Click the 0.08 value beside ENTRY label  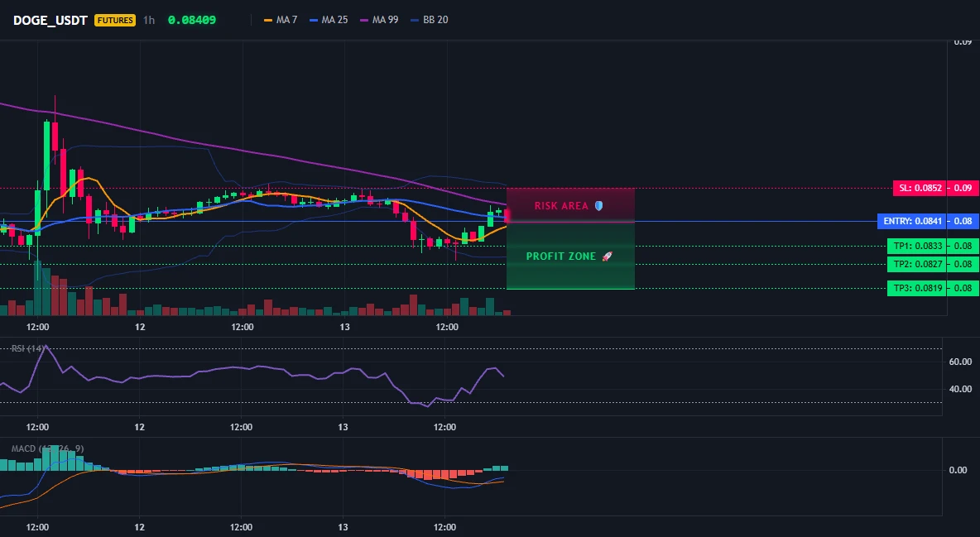coord(963,221)
